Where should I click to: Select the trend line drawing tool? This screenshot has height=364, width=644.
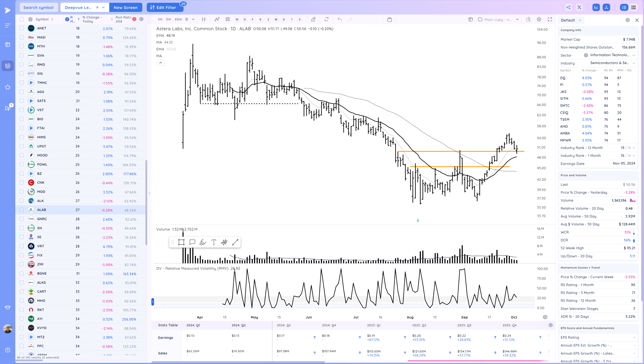click(235, 242)
